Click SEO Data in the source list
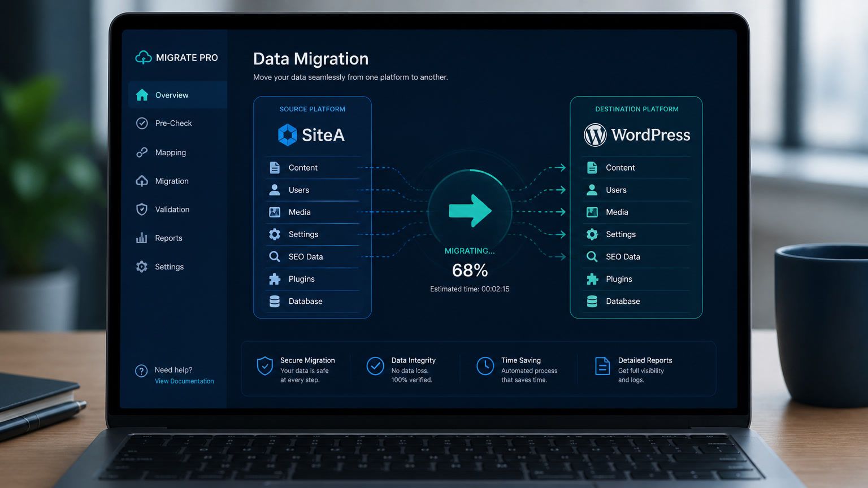868x488 pixels. pyautogui.click(x=306, y=256)
